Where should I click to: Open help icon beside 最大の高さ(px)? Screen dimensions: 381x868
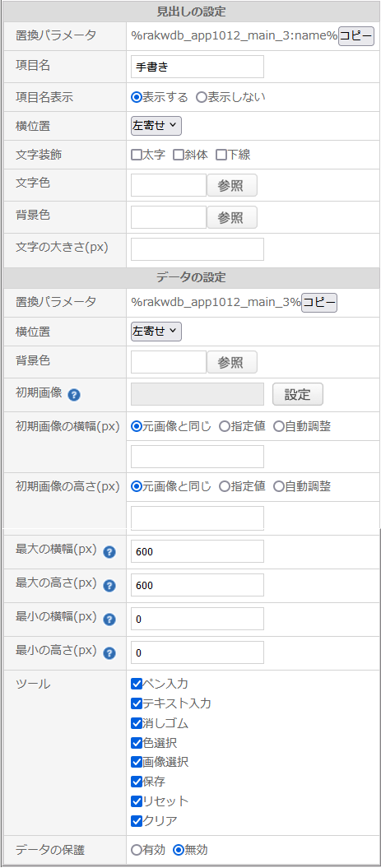click(109, 586)
